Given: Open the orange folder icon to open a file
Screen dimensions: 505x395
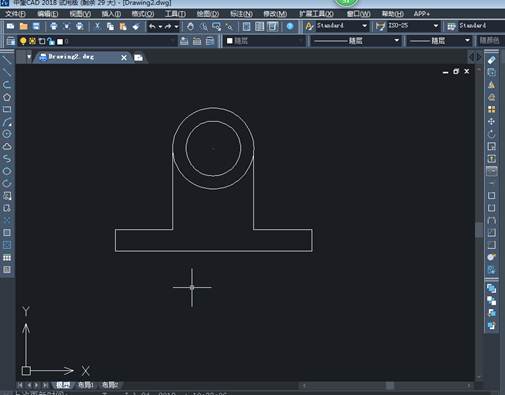Looking at the screenshot, I should (23, 26).
